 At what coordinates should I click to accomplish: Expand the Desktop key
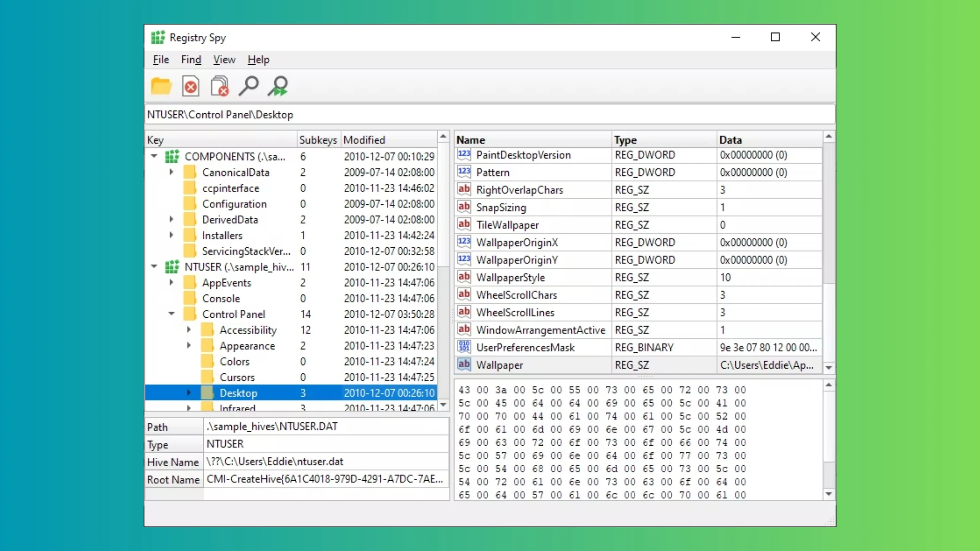click(x=189, y=393)
